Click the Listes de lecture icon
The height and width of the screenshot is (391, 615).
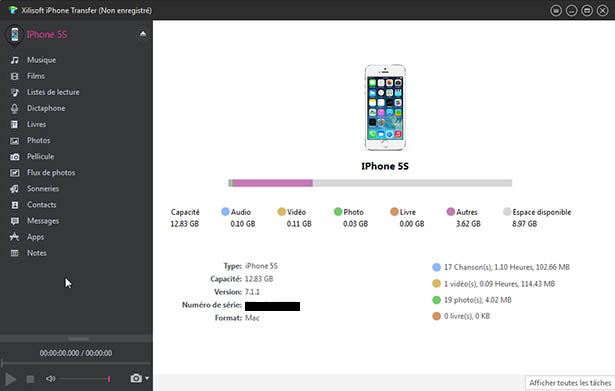pyautogui.click(x=15, y=92)
